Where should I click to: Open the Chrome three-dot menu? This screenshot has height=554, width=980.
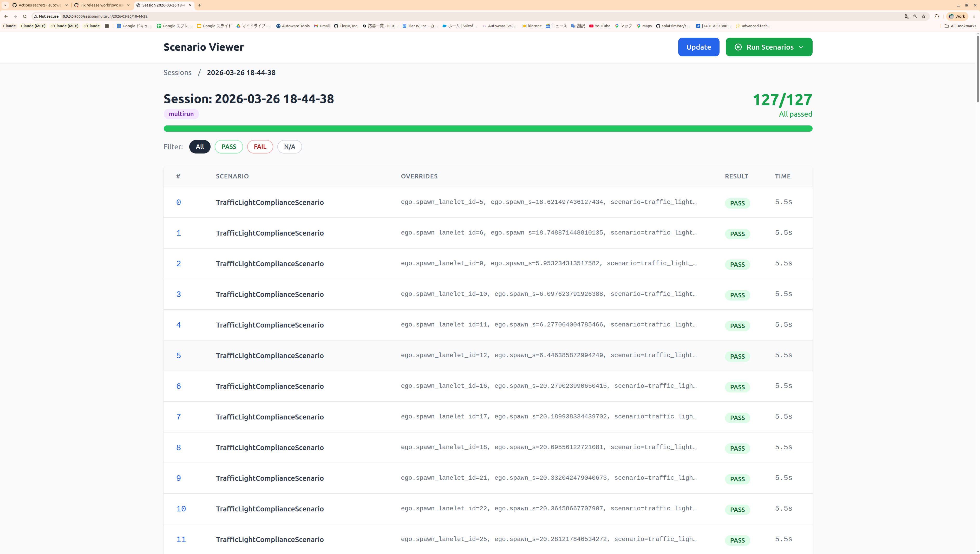coord(974,16)
